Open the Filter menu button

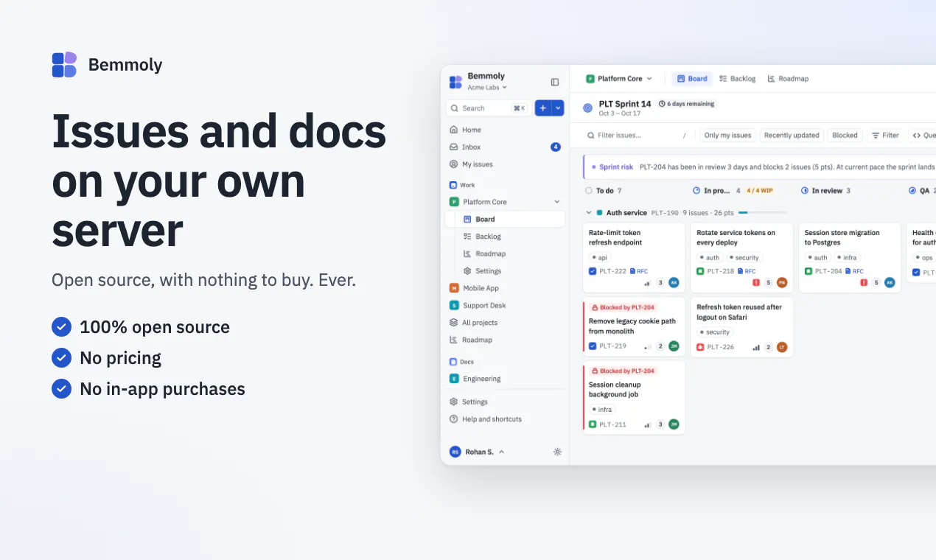(x=885, y=136)
